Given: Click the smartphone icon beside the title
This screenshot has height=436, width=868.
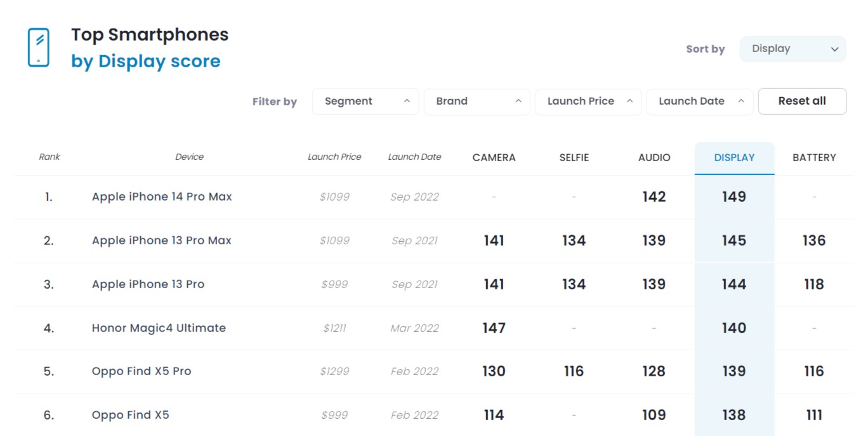Looking at the screenshot, I should [x=39, y=47].
